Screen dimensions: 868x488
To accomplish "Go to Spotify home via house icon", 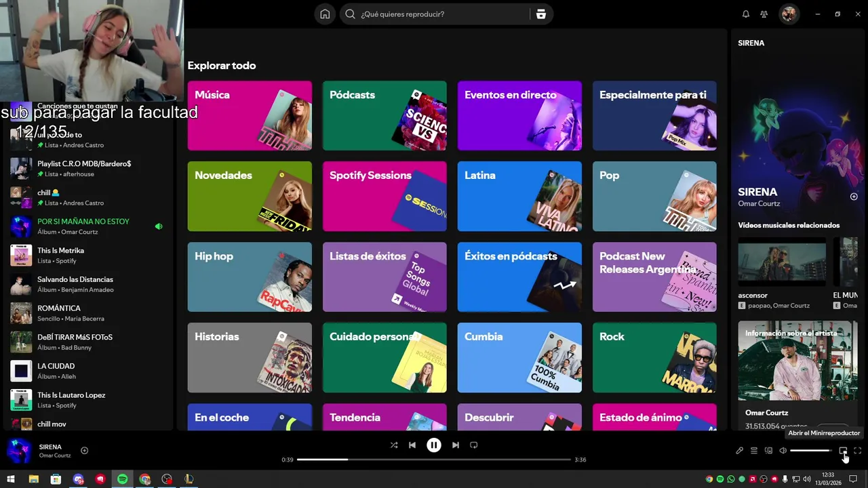I will tap(325, 14).
